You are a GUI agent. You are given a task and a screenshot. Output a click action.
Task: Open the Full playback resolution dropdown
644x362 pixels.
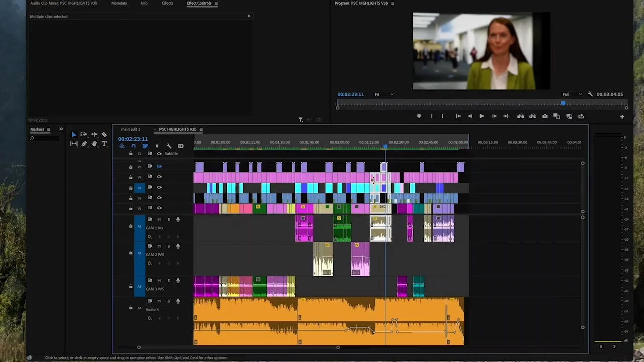coord(572,94)
